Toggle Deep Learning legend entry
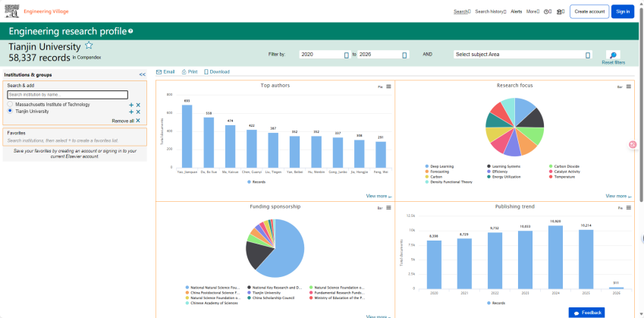This screenshot has height=318, width=644. coord(439,166)
